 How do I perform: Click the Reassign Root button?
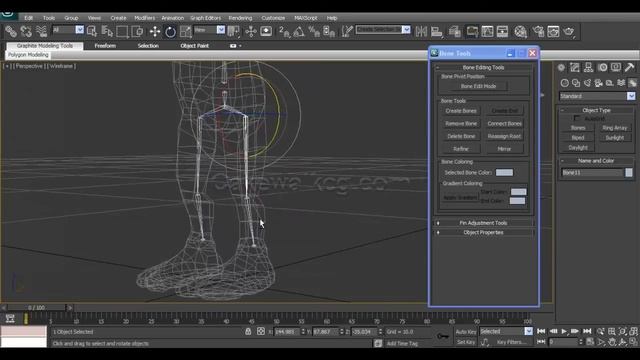pos(504,136)
